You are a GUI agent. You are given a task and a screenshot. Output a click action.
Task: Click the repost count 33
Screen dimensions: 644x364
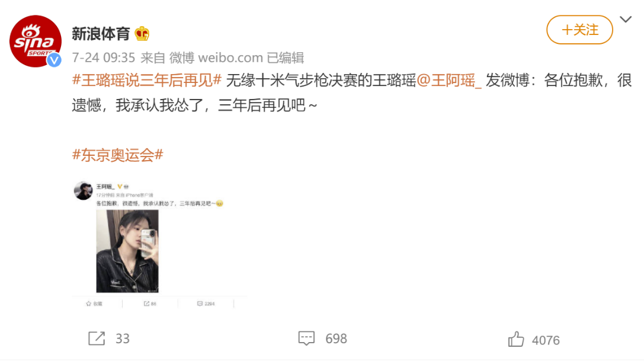pyautogui.click(x=123, y=339)
